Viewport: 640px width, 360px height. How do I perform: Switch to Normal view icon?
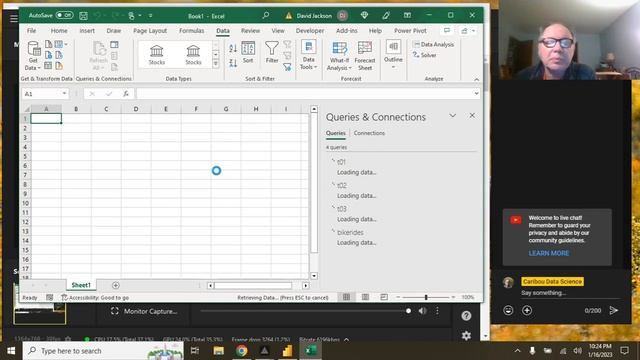[346, 297]
